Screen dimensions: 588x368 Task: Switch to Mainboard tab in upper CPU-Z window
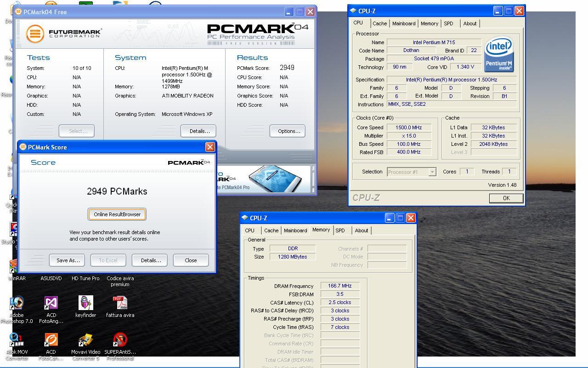[x=404, y=23]
